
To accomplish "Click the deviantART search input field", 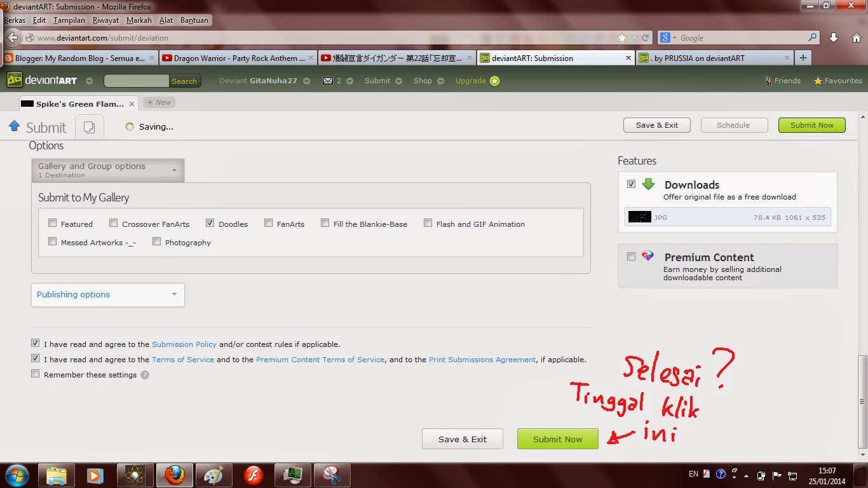I will pyautogui.click(x=137, y=81).
